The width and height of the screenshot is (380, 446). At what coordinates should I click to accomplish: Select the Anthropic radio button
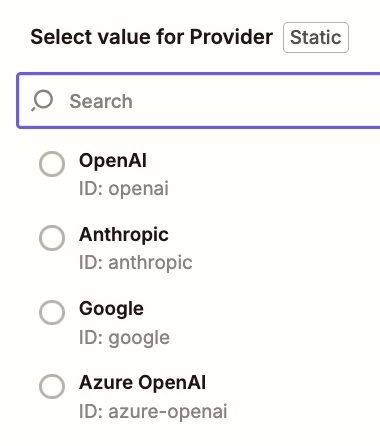pos(52,238)
